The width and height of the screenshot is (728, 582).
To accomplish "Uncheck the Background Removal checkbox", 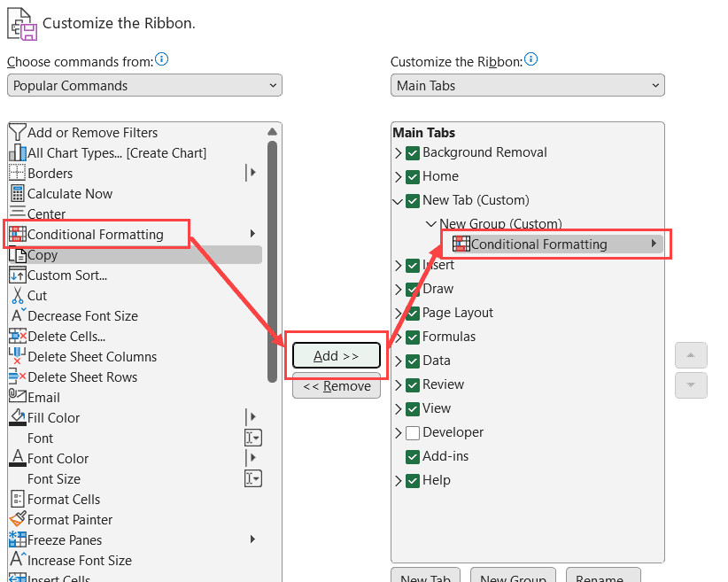I will point(413,153).
